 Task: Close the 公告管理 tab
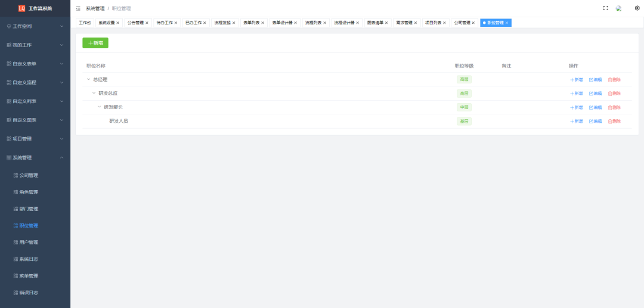[x=147, y=23]
